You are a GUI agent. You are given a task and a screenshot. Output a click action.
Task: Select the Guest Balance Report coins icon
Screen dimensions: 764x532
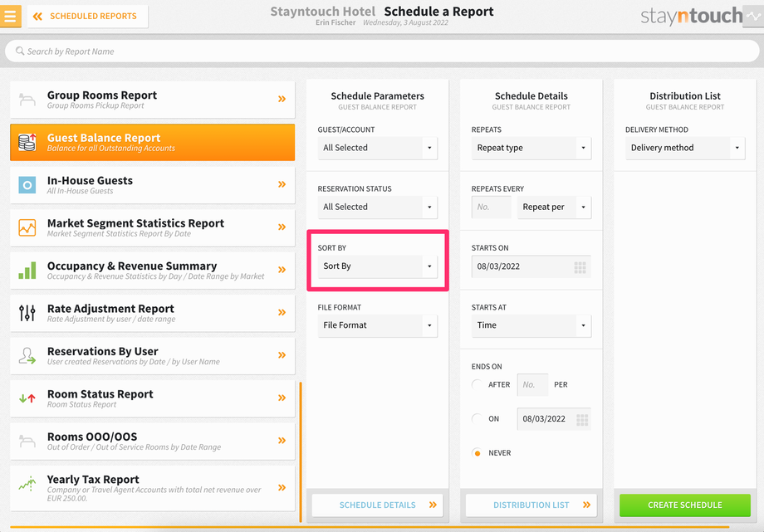point(27,142)
